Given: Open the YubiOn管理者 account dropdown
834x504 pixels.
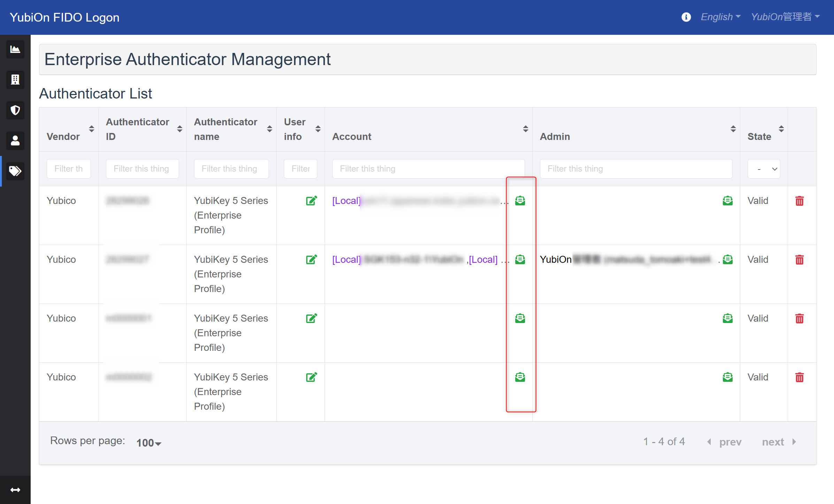Looking at the screenshot, I should tap(785, 17).
